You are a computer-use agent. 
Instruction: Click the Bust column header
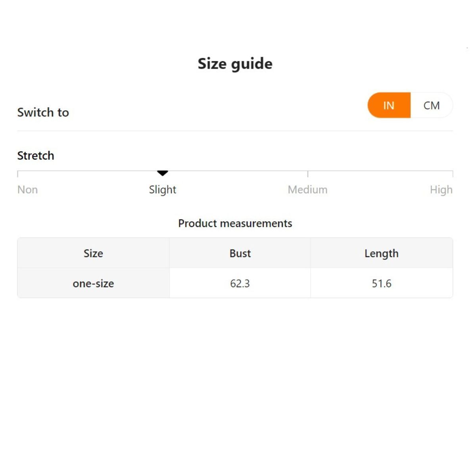click(240, 253)
